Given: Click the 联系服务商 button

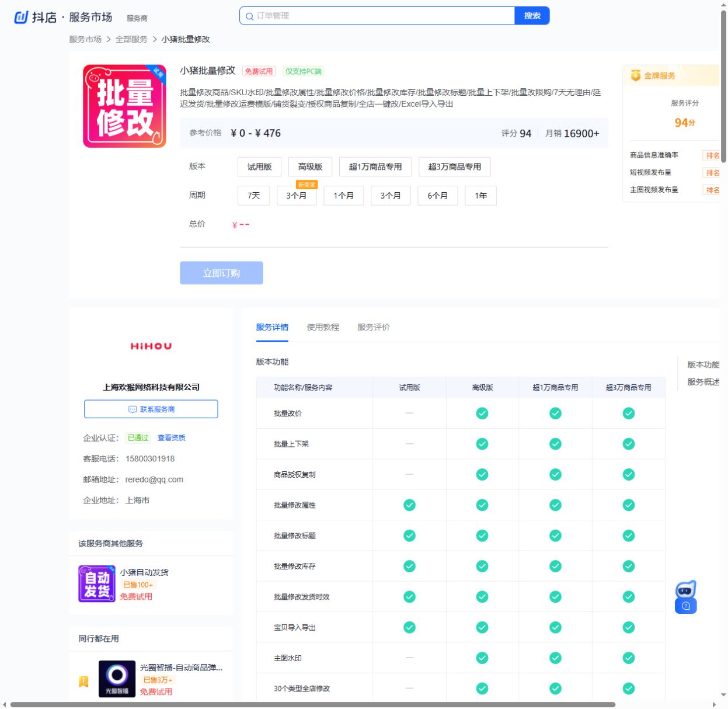Looking at the screenshot, I should point(151,409).
